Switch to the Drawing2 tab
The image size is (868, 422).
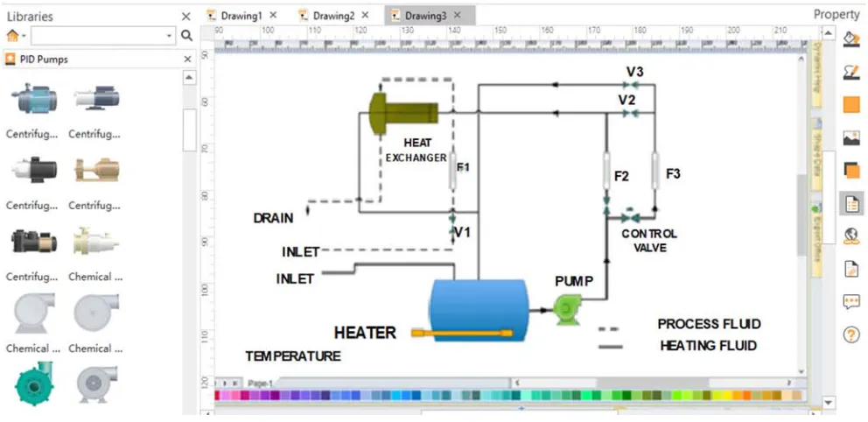(333, 16)
